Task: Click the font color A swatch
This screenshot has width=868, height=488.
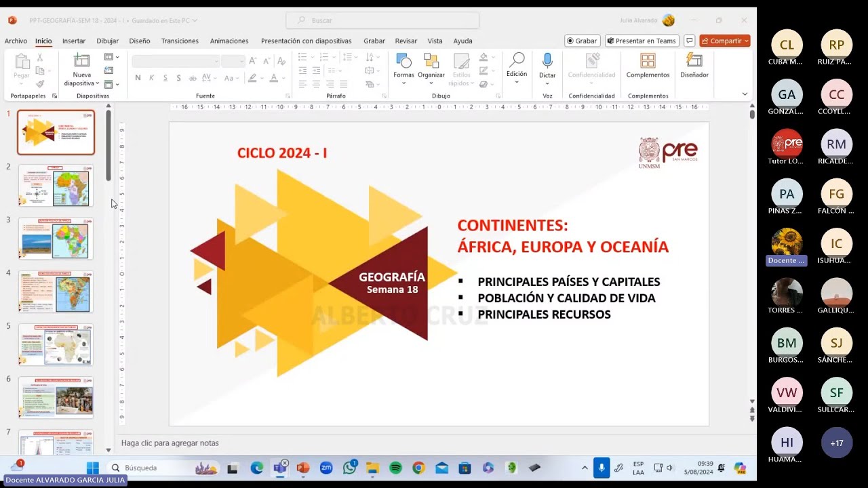Action: pos(274,78)
